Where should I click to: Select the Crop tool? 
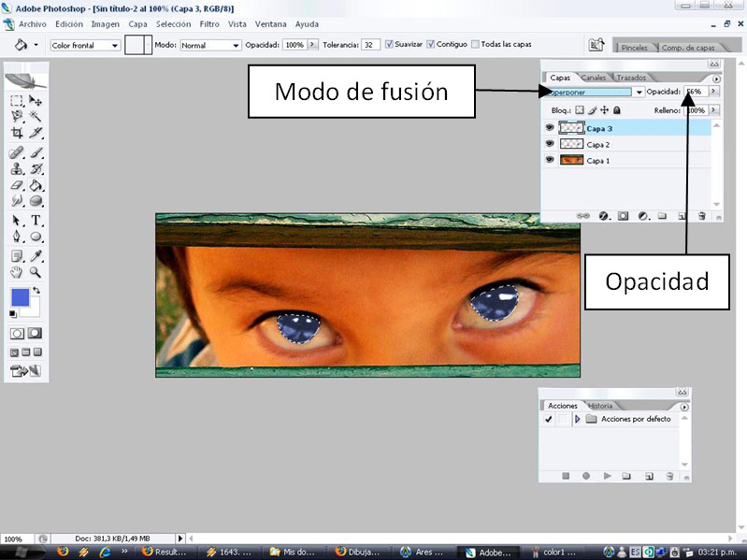coord(17,133)
